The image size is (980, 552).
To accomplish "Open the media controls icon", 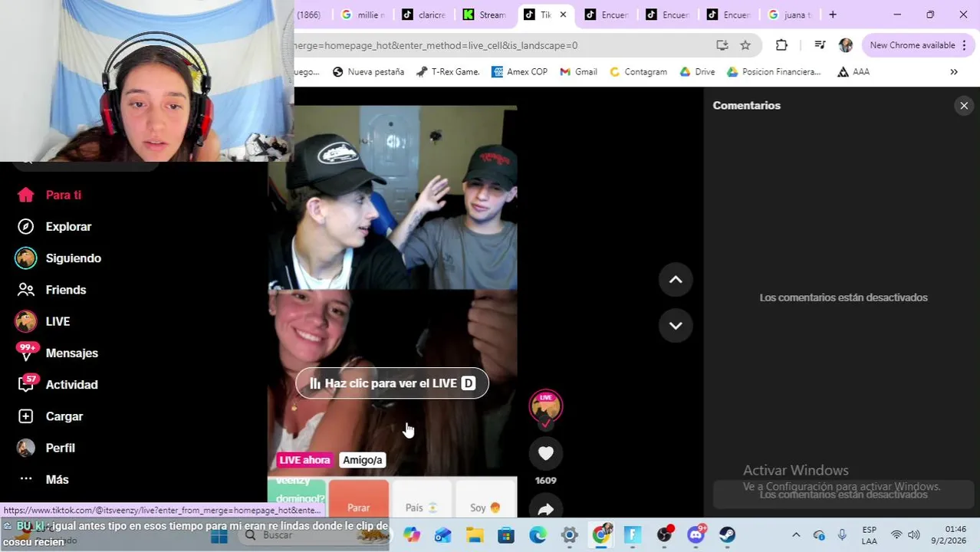I will (820, 45).
